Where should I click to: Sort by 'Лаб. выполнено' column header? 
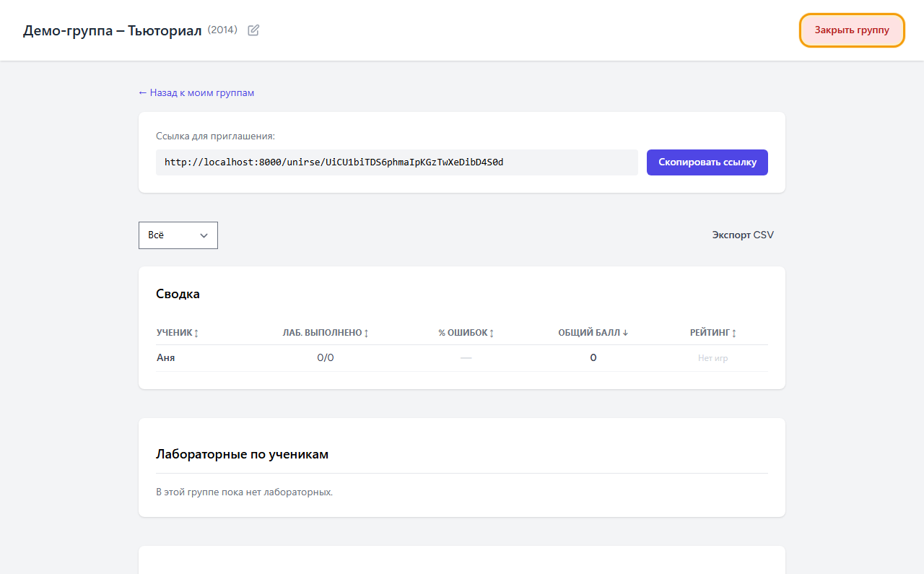click(x=326, y=333)
